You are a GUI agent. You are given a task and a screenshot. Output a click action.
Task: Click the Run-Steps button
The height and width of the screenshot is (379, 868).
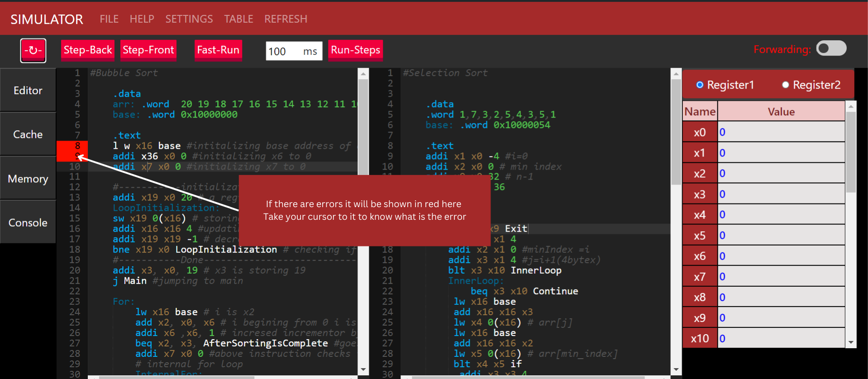pos(355,50)
